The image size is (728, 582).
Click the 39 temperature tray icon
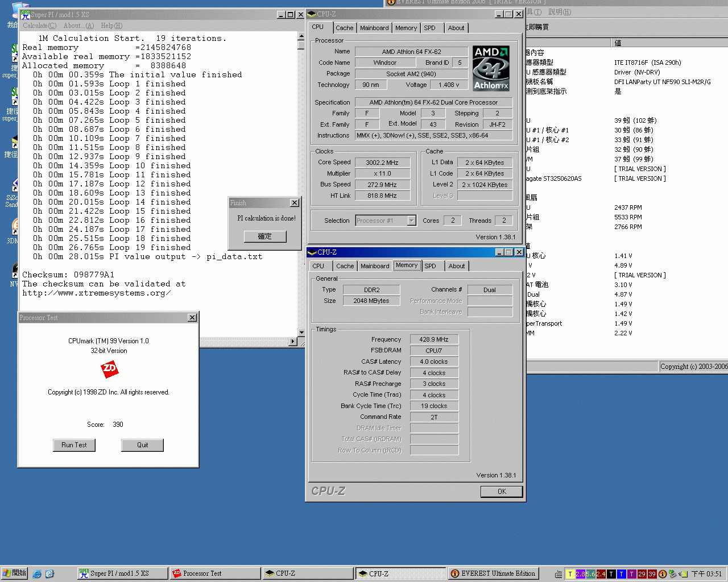click(x=652, y=574)
